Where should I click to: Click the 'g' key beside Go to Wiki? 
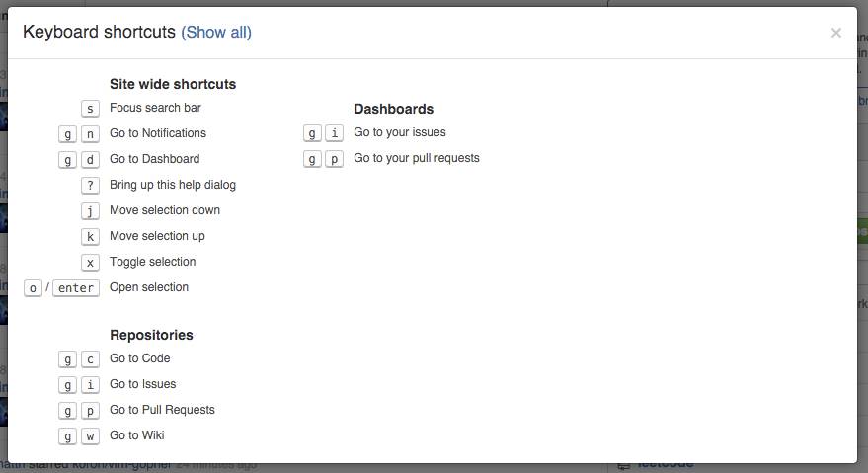[x=67, y=435]
